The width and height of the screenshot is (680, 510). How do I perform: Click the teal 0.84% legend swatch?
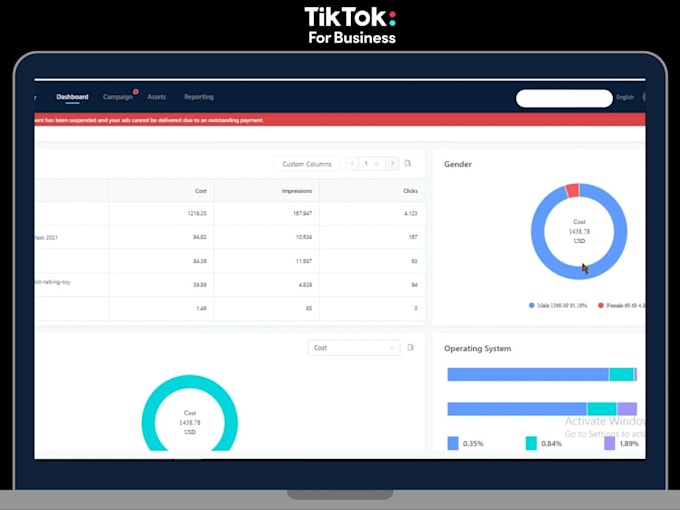tap(531, 443)
